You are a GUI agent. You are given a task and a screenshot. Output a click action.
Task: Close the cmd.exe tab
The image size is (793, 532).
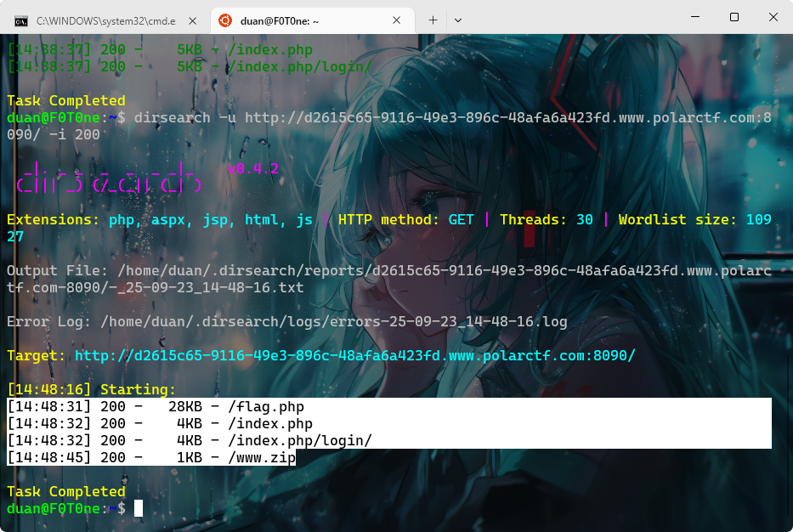[193, 20]
